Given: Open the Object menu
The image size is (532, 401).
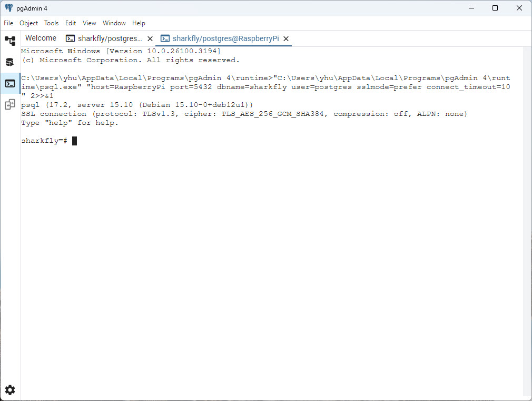Looking at the screenshot, I should point(28,23).
